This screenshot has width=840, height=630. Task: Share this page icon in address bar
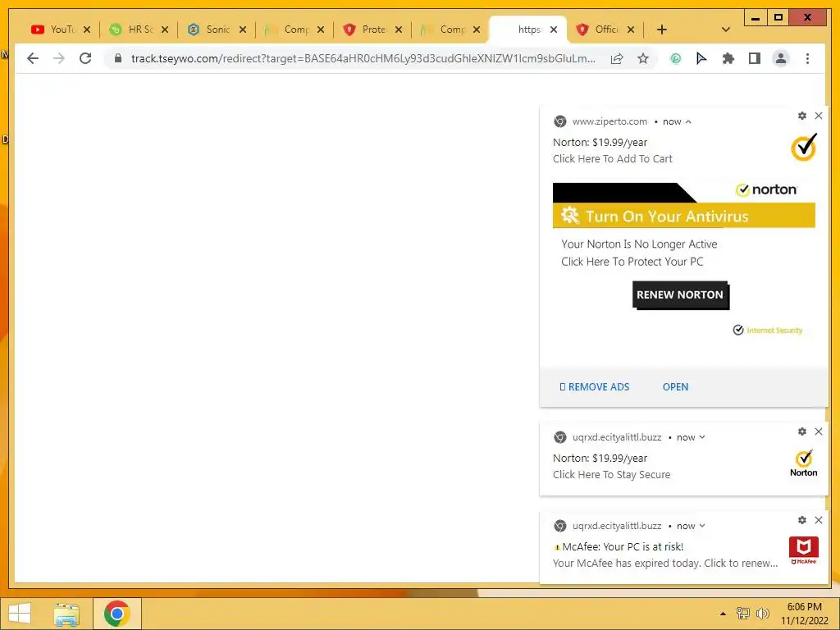(617, 58)
